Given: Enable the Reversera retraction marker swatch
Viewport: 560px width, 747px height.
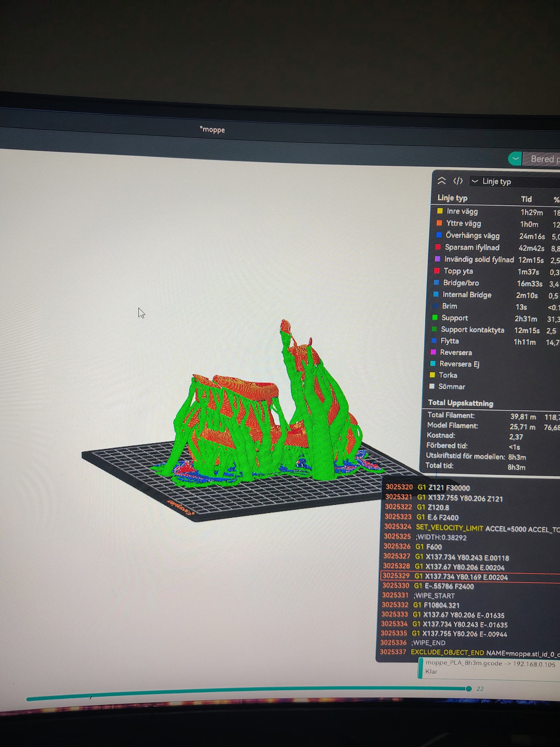Looking at the screenshot, I should [433, 352].
